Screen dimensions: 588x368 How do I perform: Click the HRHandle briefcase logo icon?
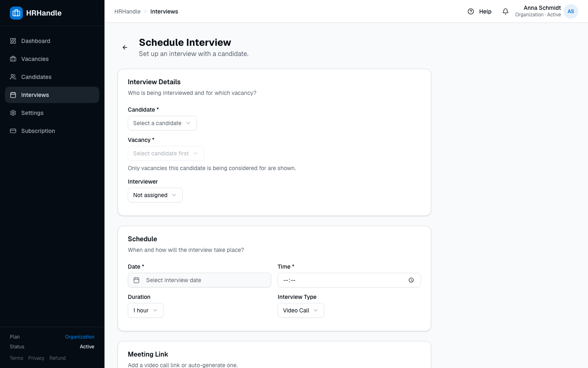pos(16,13)
